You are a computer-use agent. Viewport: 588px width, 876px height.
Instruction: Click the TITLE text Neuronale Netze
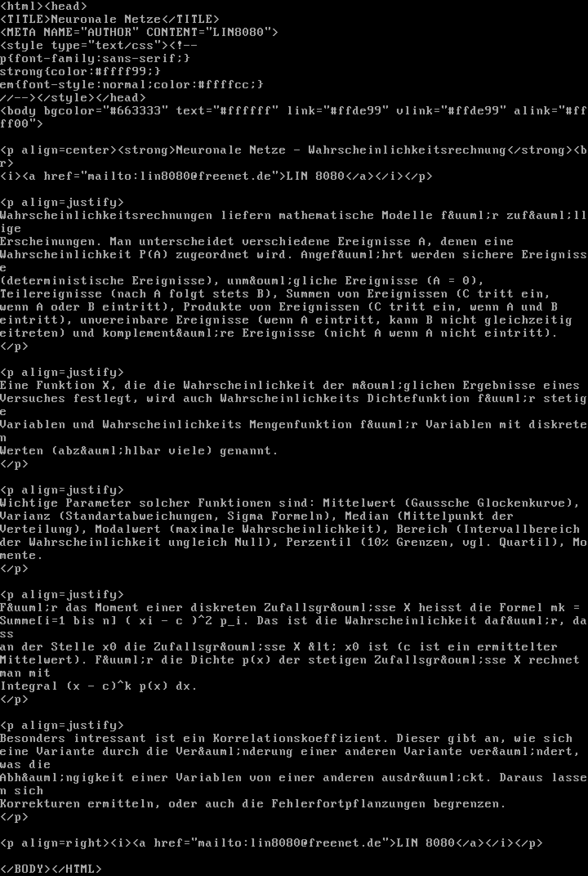106,19
